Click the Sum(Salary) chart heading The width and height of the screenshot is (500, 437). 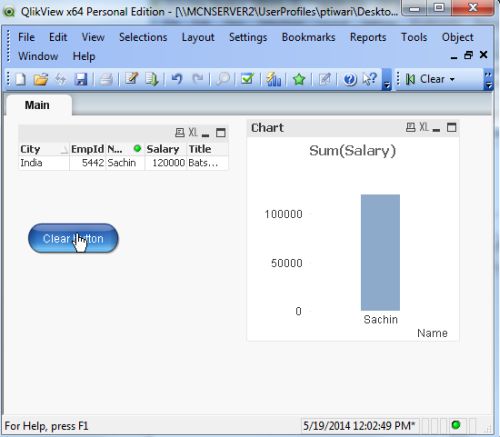(352, 151)
